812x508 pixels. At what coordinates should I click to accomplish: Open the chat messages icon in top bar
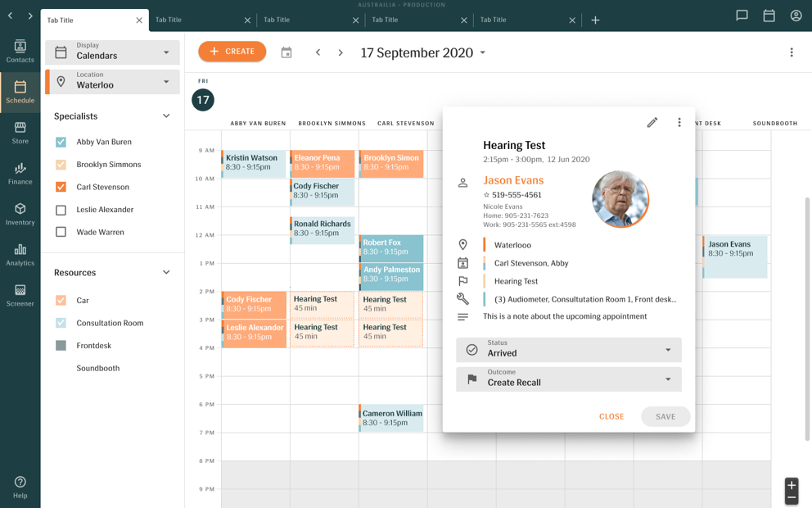(742, 16)
